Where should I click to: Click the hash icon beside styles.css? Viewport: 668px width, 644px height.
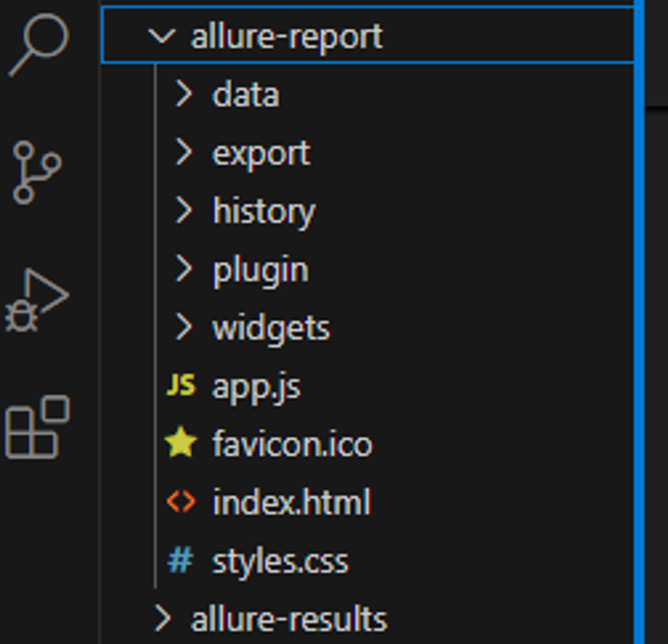[181, 560]
